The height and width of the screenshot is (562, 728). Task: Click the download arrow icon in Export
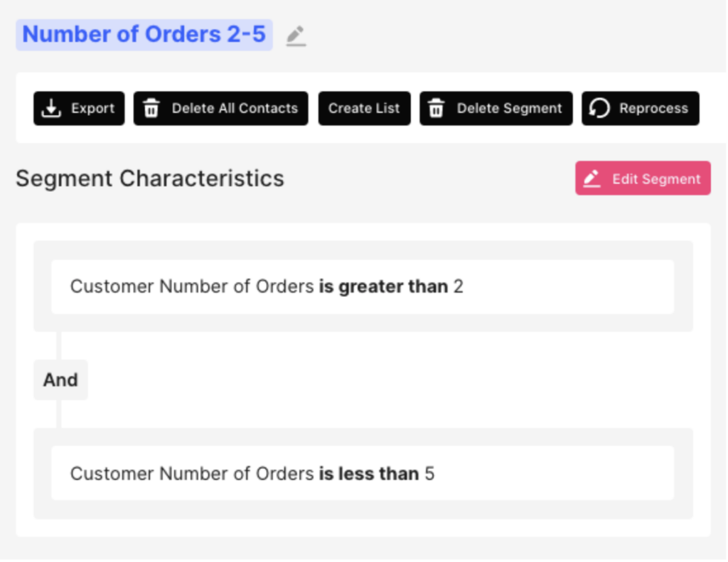(x=51, y=108)
